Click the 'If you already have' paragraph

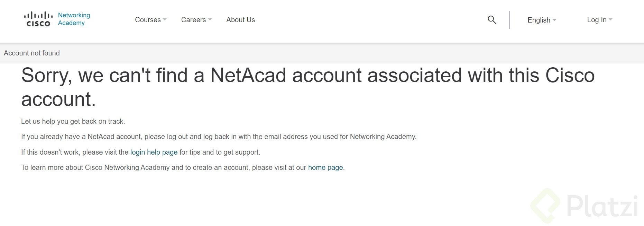pyautogui.click(x=219, y=137)
